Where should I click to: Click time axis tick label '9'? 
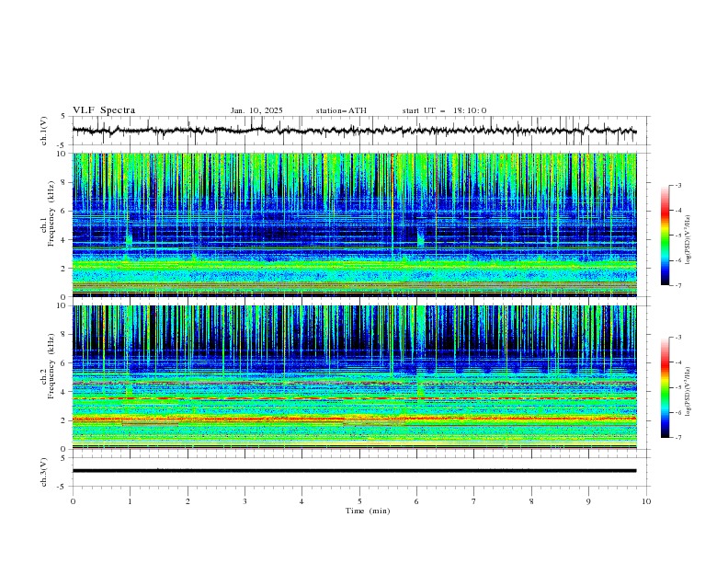[x=588, y=501]
